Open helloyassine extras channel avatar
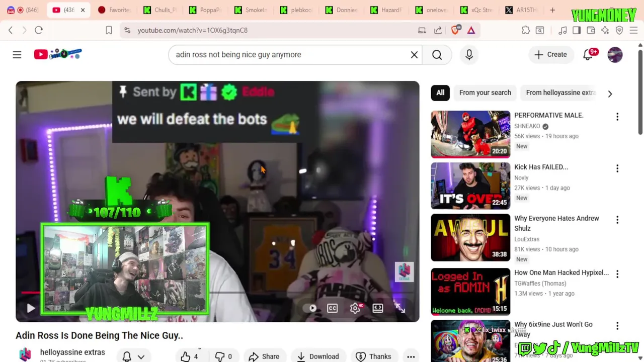644x362 pixels. (25, 354)
